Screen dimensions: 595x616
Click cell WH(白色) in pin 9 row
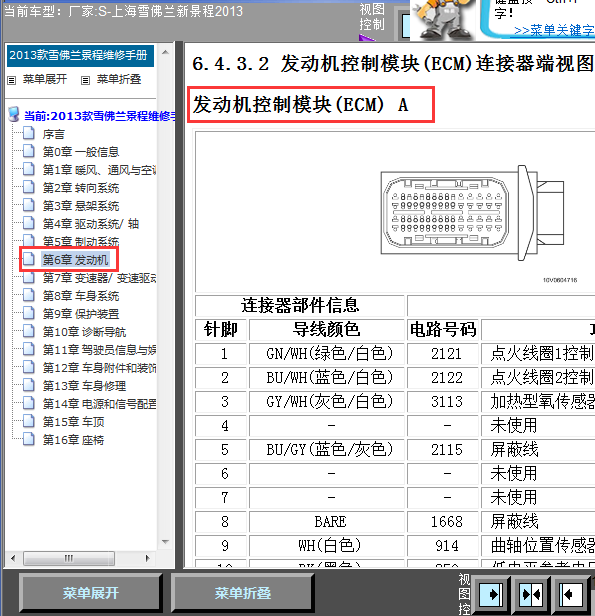pos(329,546)
